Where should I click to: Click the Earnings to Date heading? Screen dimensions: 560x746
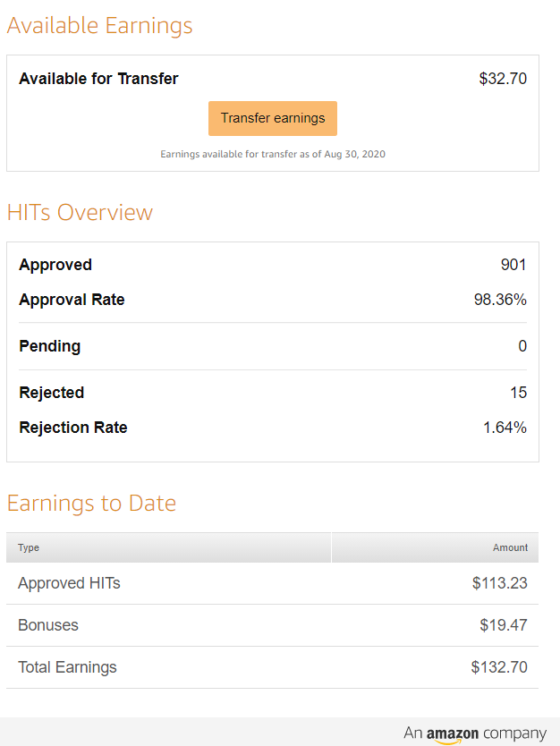pyautogui.click(x=91, y=504)
